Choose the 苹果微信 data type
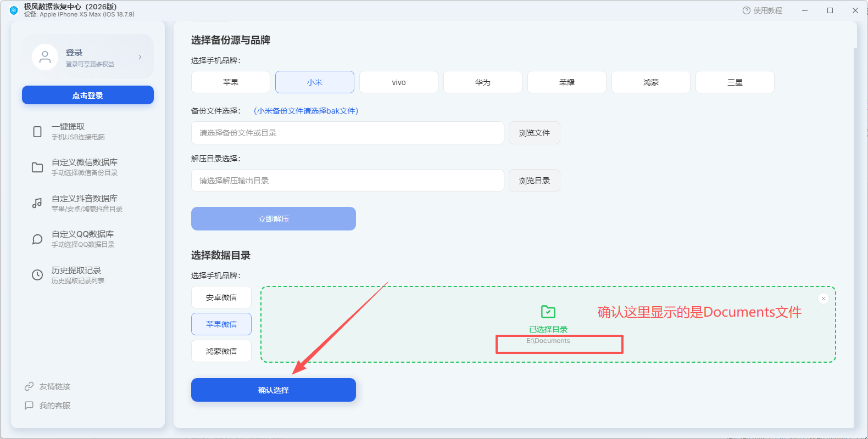868x439 pixels. (x=221, y=324)
